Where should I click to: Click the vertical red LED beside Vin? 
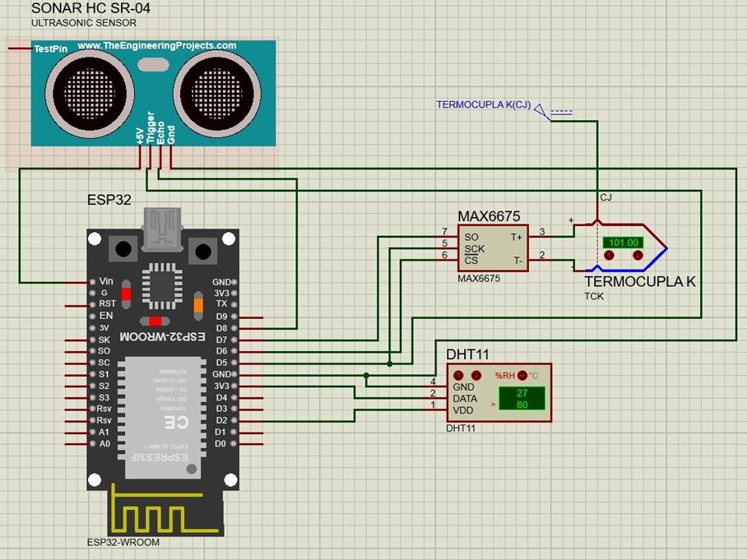click(126, 294)
